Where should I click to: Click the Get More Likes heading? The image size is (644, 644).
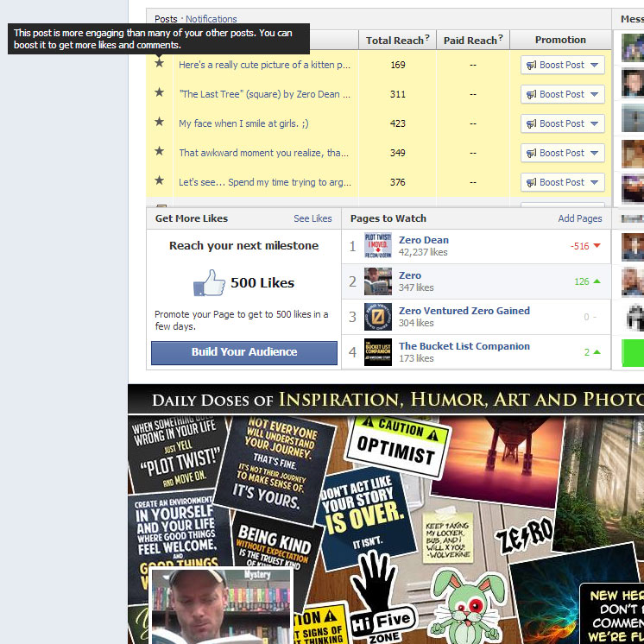coord(192,218)
